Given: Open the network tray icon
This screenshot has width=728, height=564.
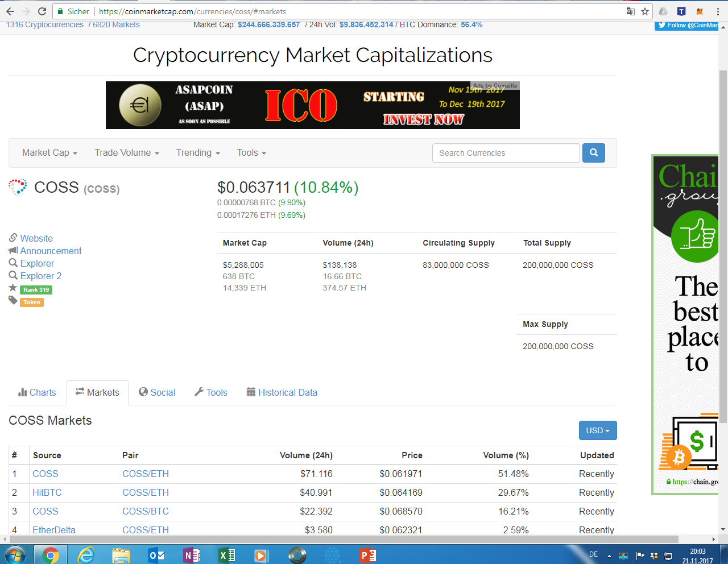Looking at the screenshot, I should click(668, 556).
